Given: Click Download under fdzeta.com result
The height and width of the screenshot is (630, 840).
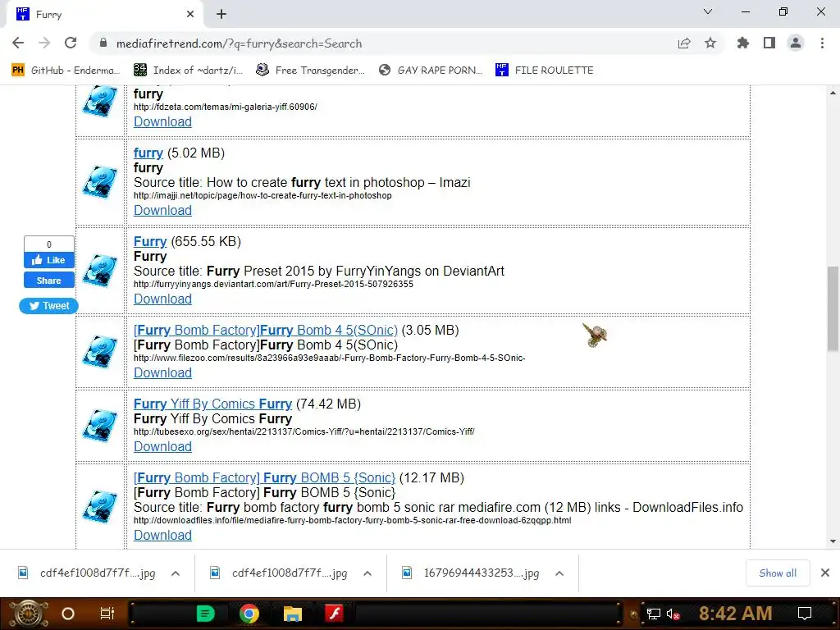Looking at the screenshot, I should 162,121.
